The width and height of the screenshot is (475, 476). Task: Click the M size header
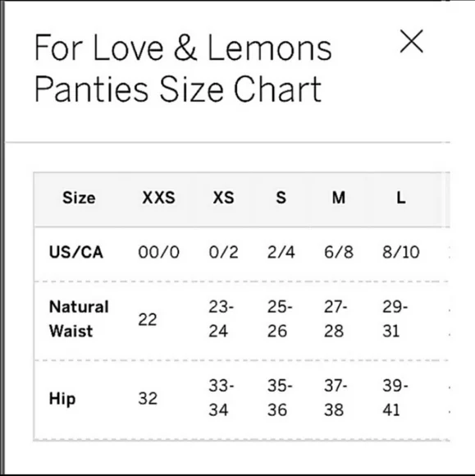click(x=339, y=198)
